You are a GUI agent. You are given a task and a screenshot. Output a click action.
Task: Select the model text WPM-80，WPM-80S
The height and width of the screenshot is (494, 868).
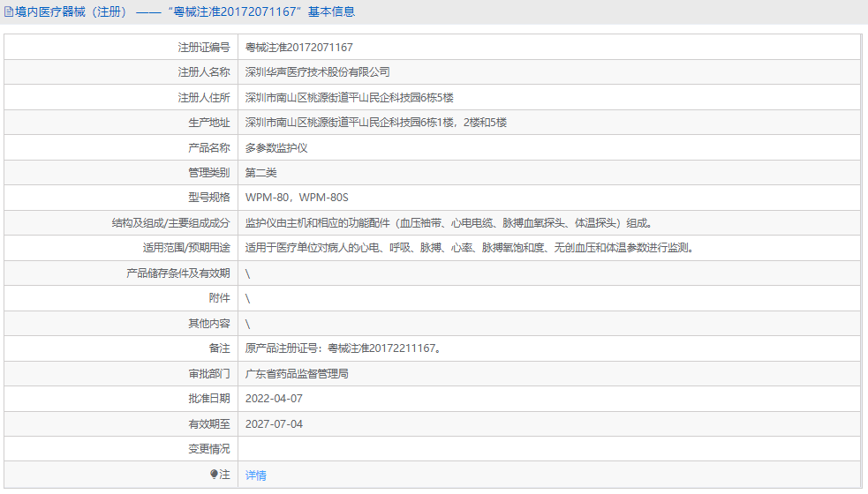pos(297,198)
